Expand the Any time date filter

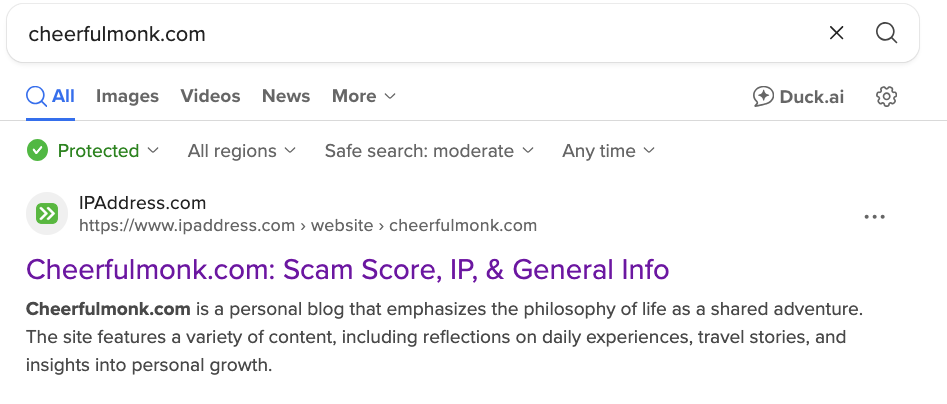click(x=608, y=151)
